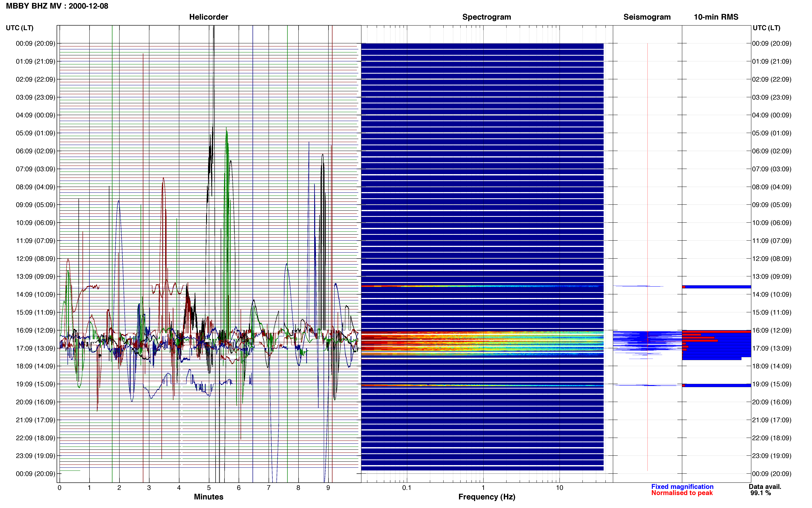The image size is (812, 508).
Task: Click the '10-min RMS' panel heading
Action: tap(716, 17)
